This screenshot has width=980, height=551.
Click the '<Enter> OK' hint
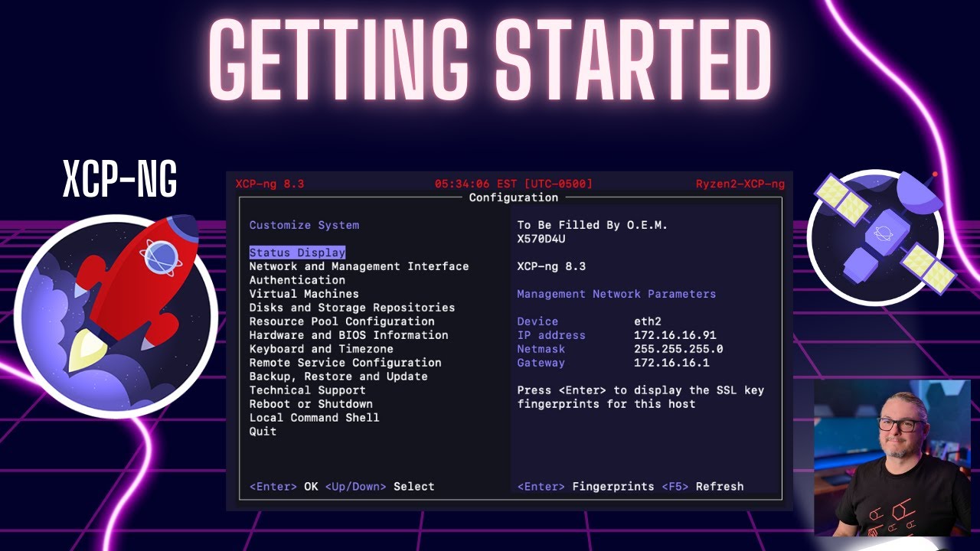(283, 487)
